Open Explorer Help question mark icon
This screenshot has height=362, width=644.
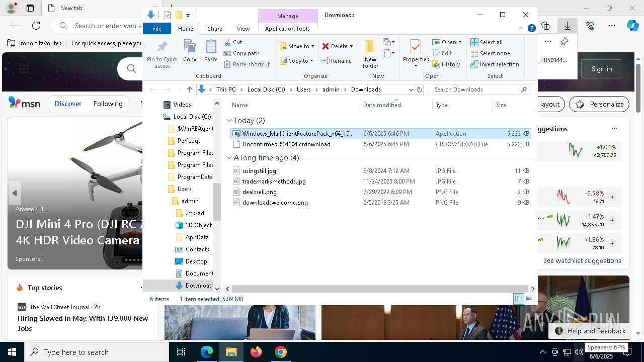531,29
